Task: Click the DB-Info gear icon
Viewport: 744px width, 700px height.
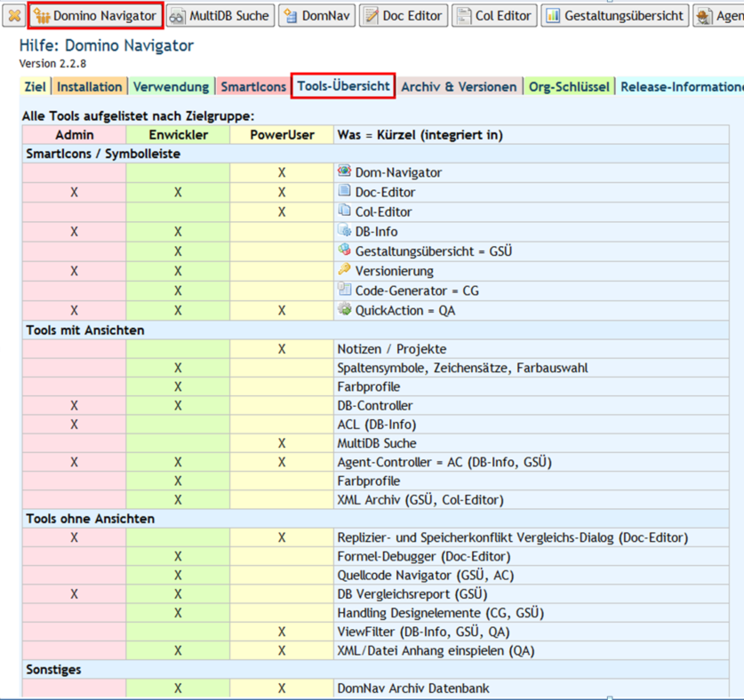Action: pyautogui.click(x=345, y=230)
